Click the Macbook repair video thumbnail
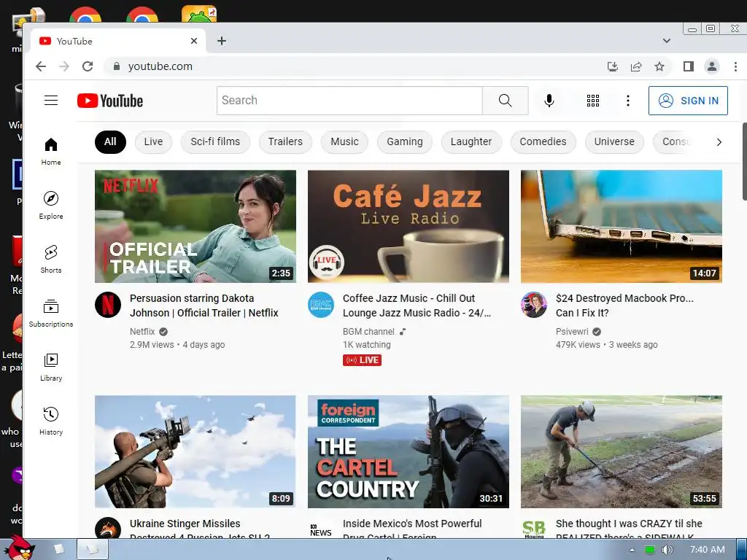This screenshot has height=560, width=747. tap(622, 227)
